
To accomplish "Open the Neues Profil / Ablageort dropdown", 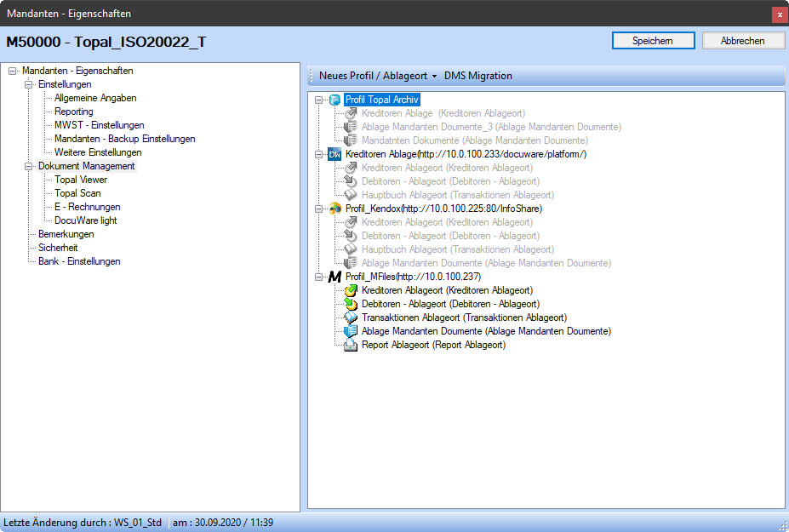I will click(377, 76).
